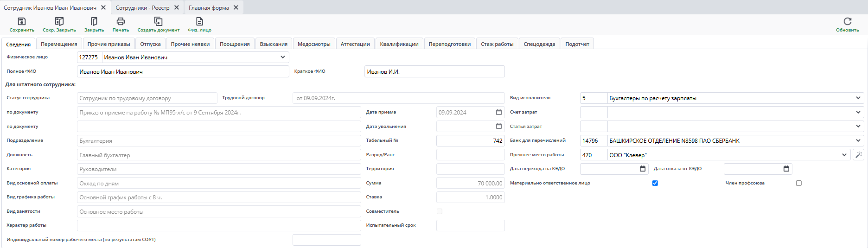The width and height of the screenshot is (868, 248).
Task: Click the Обновить refresh icon
Action: pyautogui.click(x=847, y=21)
